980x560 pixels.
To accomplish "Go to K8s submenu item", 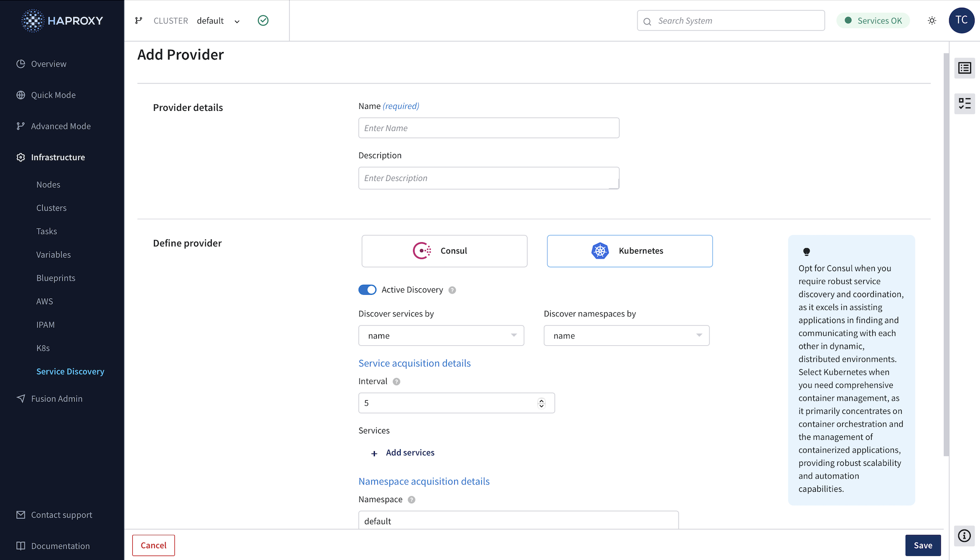I will [43, 348].
